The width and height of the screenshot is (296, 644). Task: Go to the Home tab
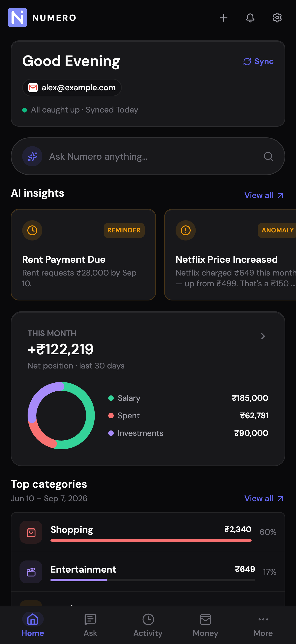click(33, 624)
